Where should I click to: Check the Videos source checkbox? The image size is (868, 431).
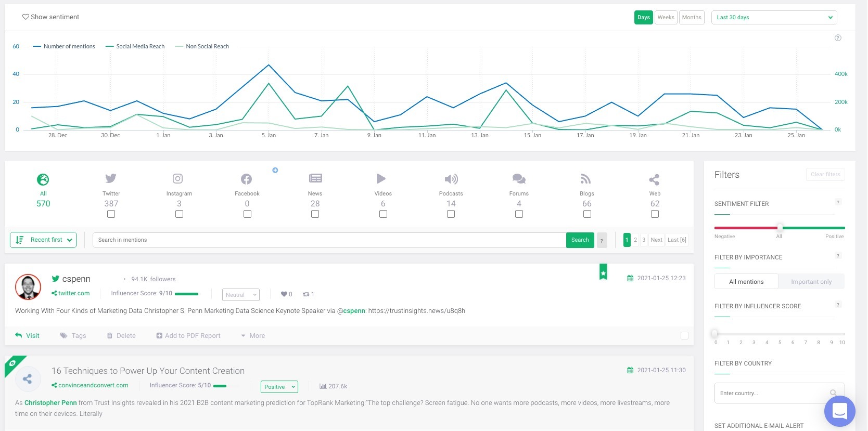(383, 214)
